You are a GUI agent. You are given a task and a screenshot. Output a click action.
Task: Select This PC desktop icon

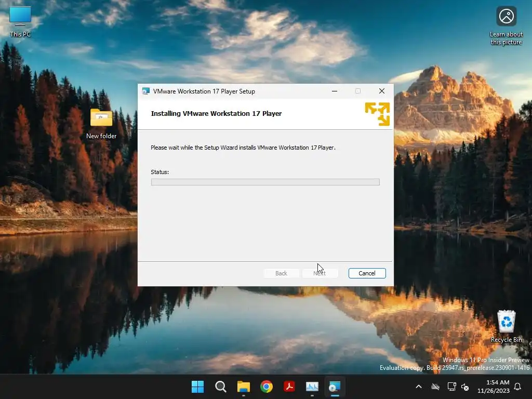point(20,22)
